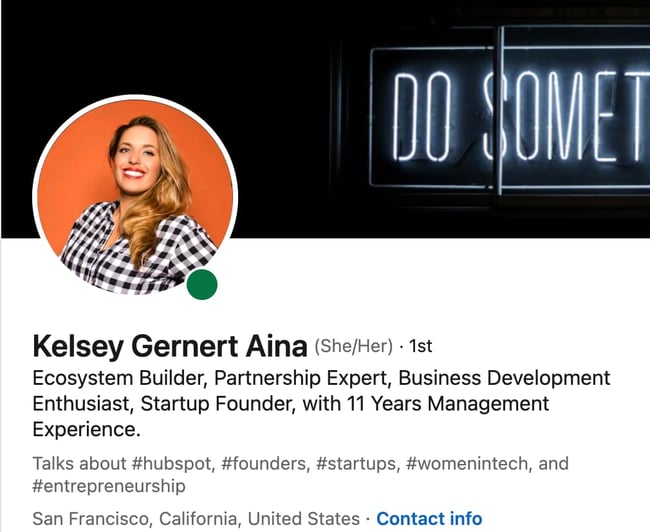
Task: Click the green online status dot
Action: point(202,285)
